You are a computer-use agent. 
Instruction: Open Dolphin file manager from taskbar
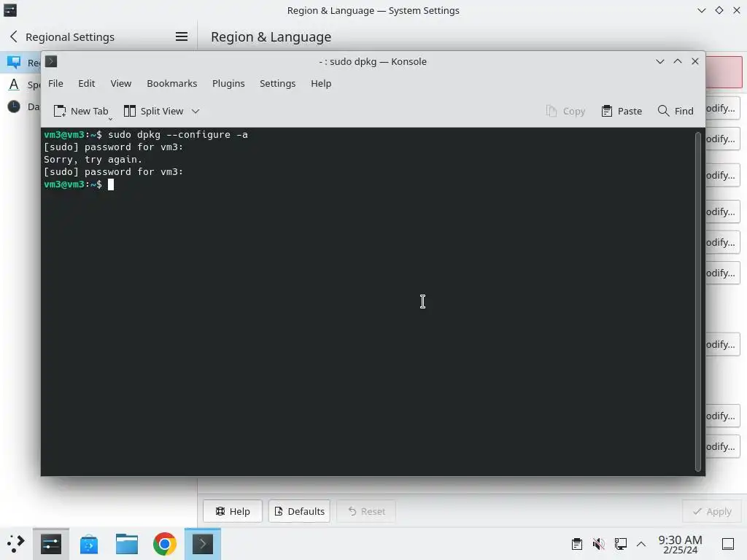coord(127,544)
